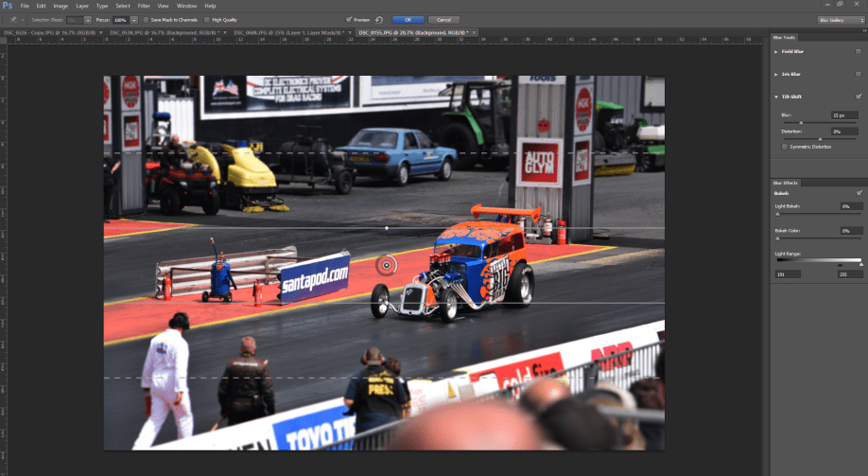
Task: Click the Light Range black-point slider handle
Action: (x=840, y=265)
